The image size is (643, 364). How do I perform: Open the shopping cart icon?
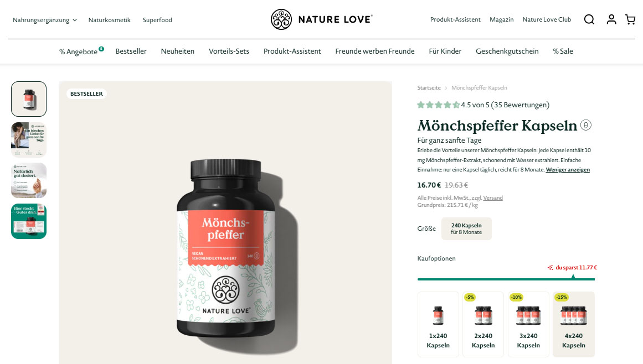pyautogui.click(x=630, y=19)
